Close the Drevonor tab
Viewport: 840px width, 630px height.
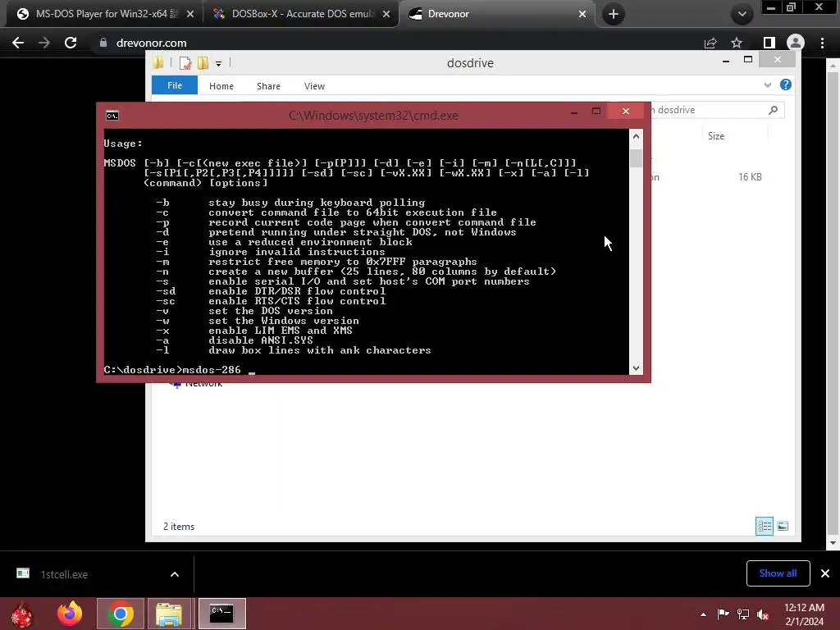pyautogui.click(x=582, y=15)
